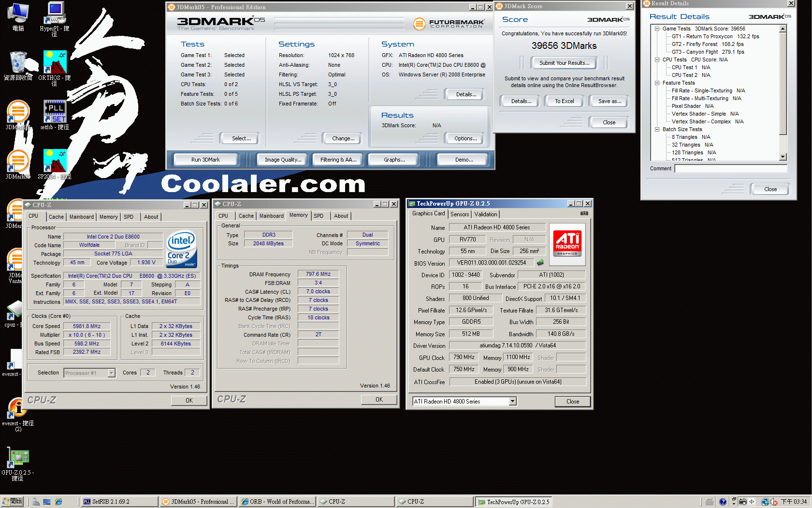This screenshot has width=812, height=508.
Task: Click Submit Your Results button
Action: (564, 63)
